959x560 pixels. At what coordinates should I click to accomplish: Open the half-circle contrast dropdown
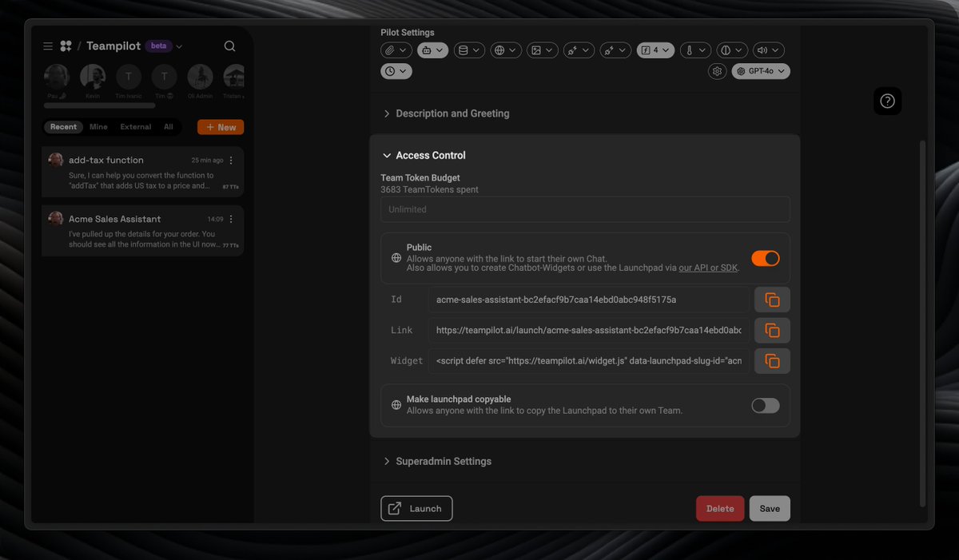coord(732,50)
